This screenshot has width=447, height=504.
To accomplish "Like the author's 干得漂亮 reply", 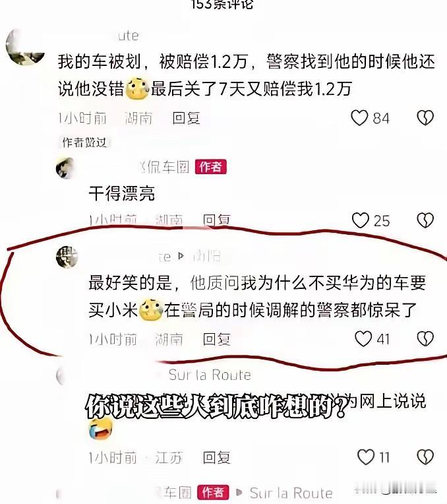I will (360, 220).
